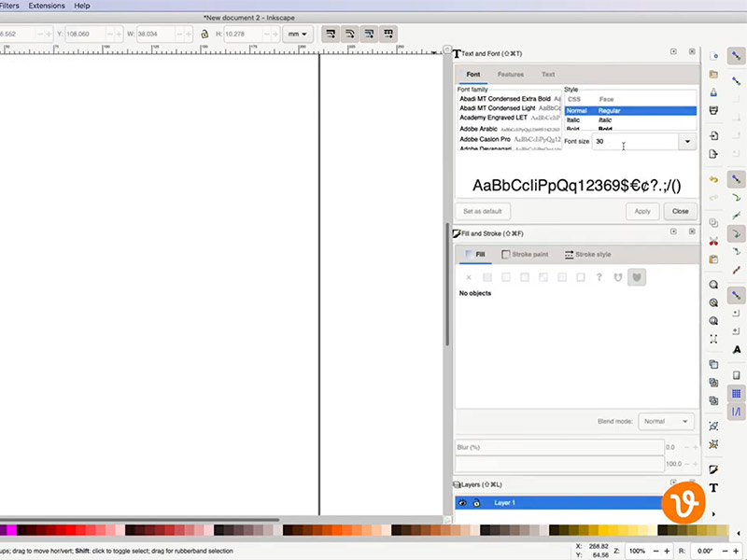This screenshot has height=560, width=747.
Task: Click the Blur (%) slider
Action: coord(559,447)
